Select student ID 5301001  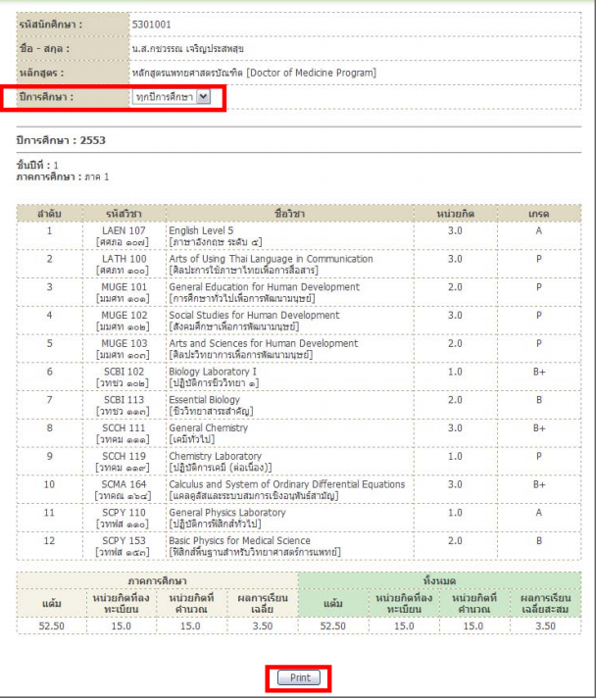click(151, 25)
